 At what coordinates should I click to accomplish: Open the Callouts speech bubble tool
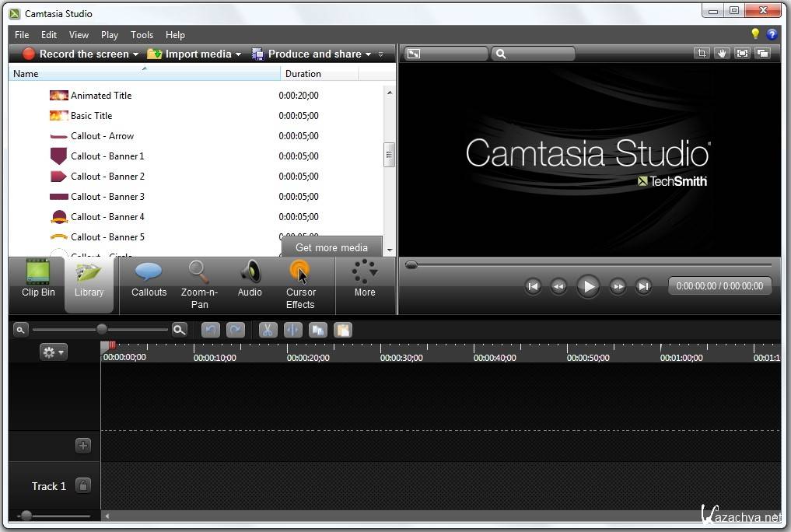click(x=149, y=279)
